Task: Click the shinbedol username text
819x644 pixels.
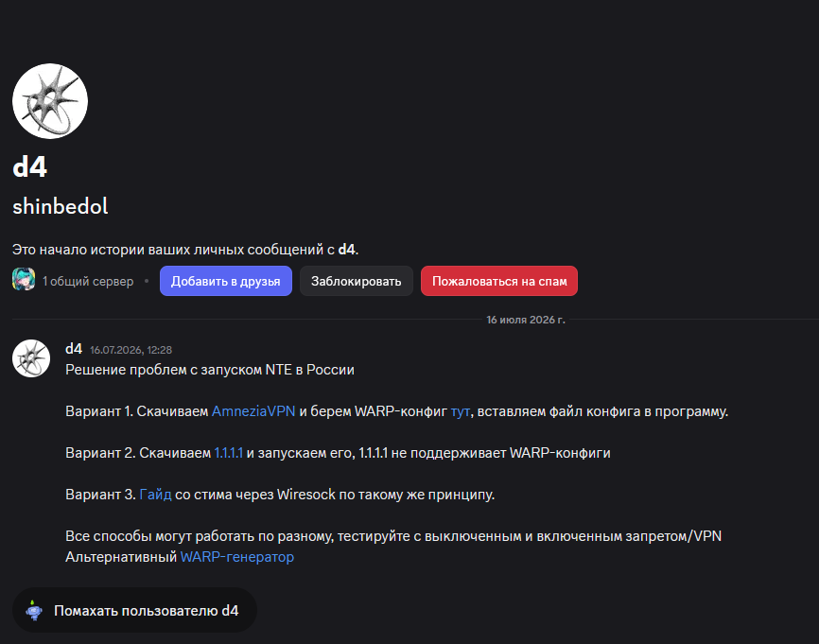Action: click(61, 206)
